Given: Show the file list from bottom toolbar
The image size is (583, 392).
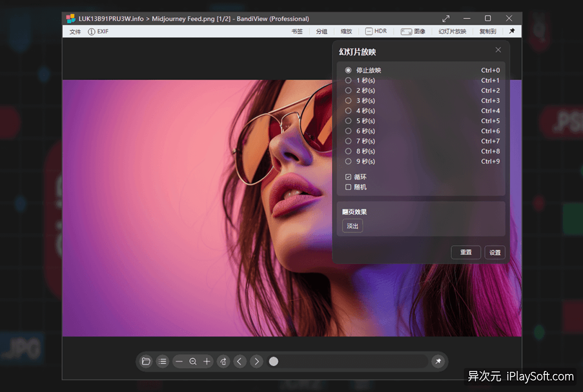Looking at the screenshot, I should [x=162, y=362].
